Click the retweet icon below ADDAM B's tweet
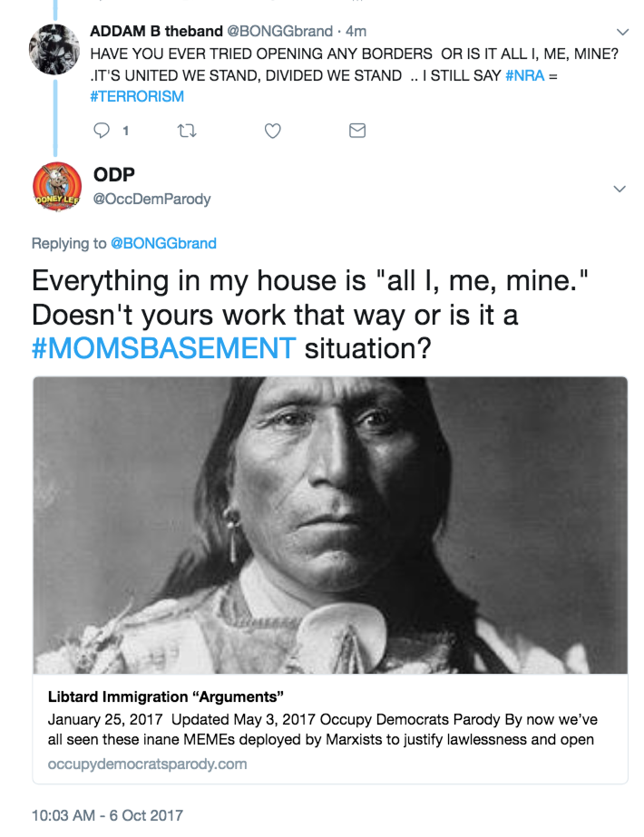644x837 pixels. pos(188,131)
